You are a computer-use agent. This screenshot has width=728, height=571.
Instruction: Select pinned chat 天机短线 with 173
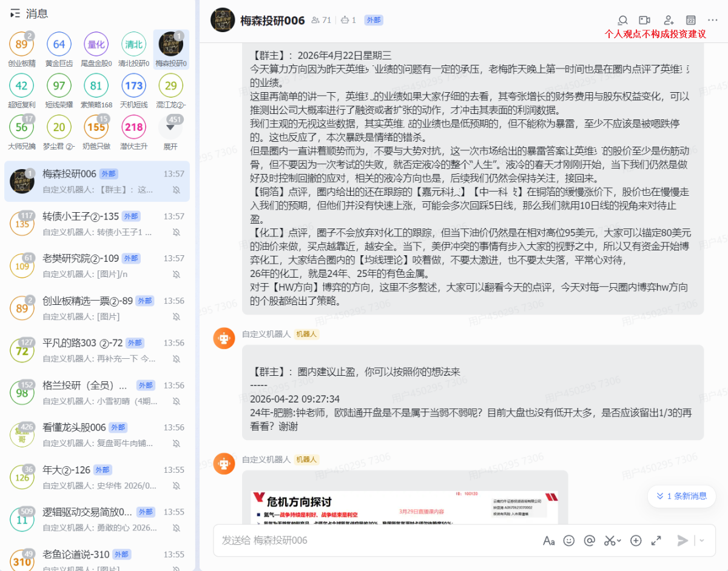pos(133,85)
